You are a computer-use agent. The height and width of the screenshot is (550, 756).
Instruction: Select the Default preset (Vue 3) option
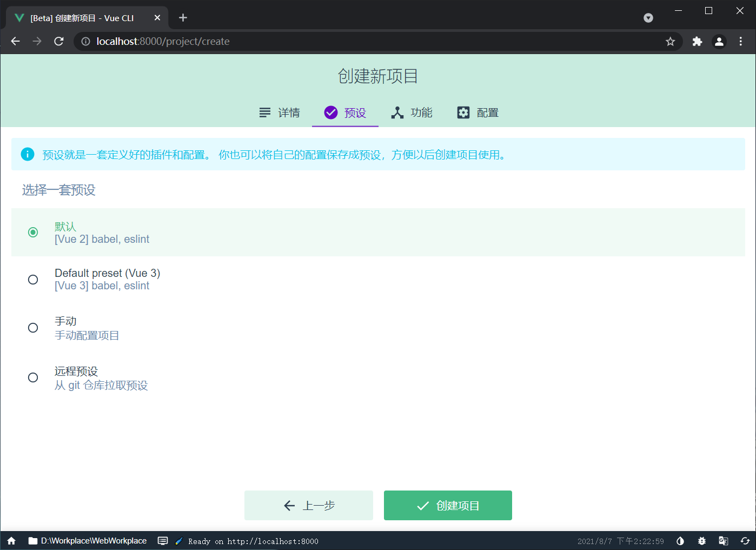coord(33,280)
